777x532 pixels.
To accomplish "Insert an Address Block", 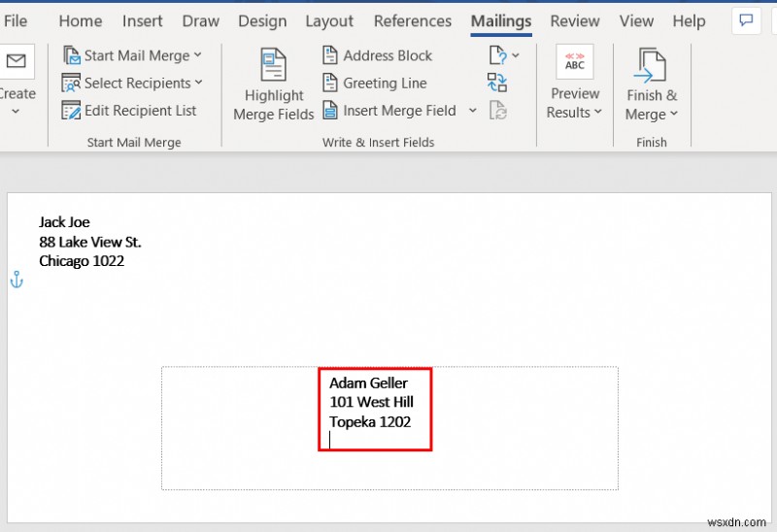I will (378, 55).
